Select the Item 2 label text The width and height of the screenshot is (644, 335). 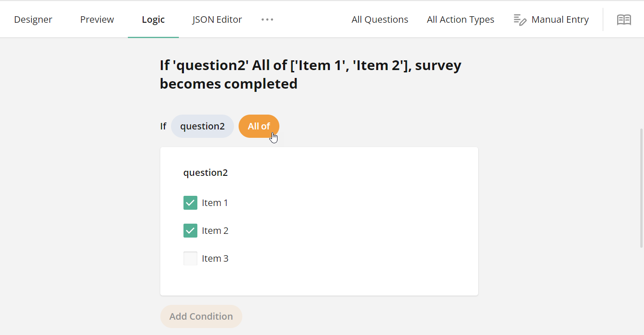point(215,230)
